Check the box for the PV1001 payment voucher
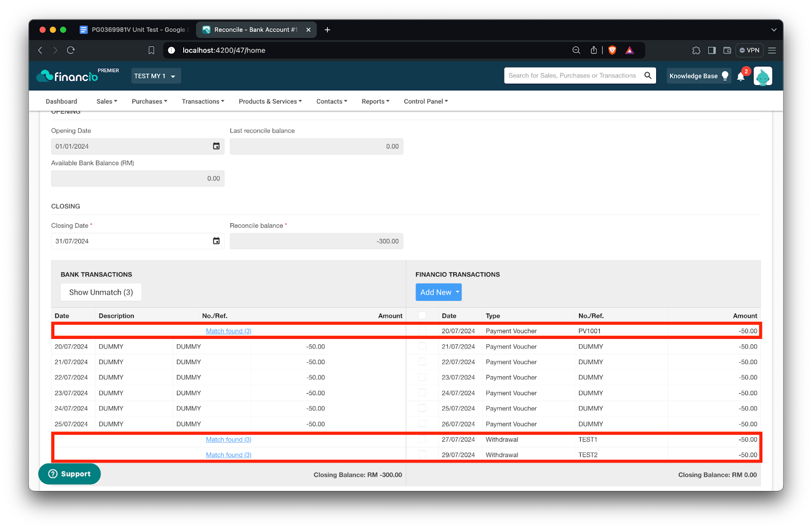The height and width of the screenshot is (529, 812). click(422, 330)
